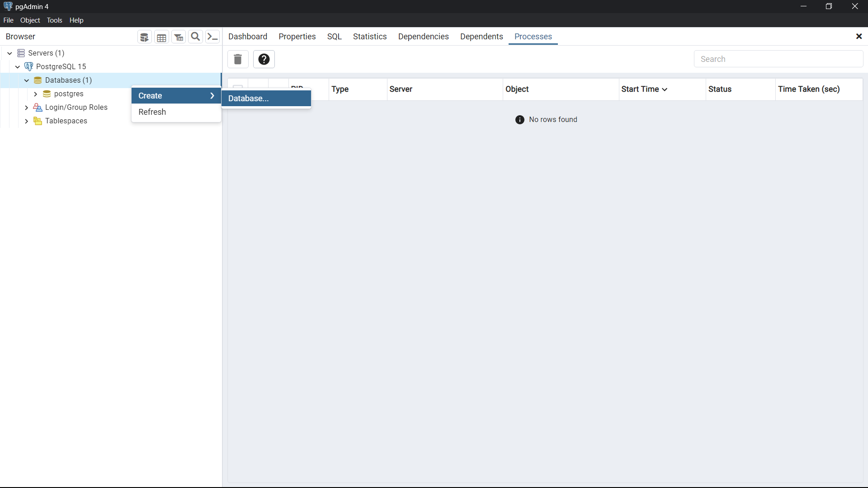
Task: Switch to the Dependencies tab
Action: [x=424, y=37]
